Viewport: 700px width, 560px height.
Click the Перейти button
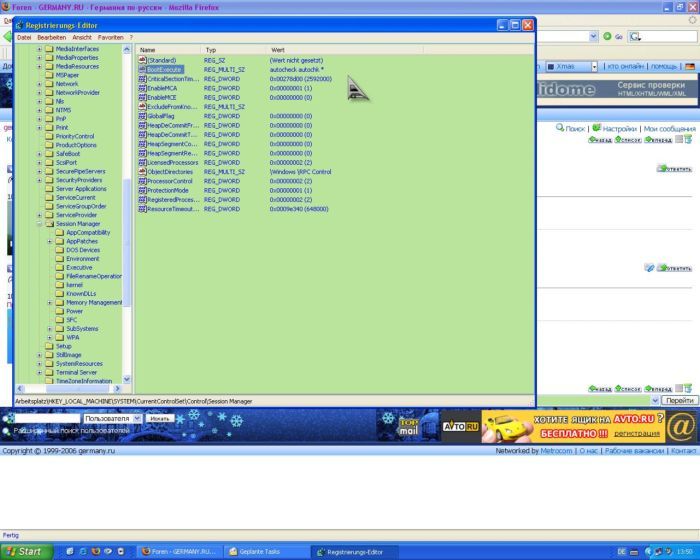point(680,400)
